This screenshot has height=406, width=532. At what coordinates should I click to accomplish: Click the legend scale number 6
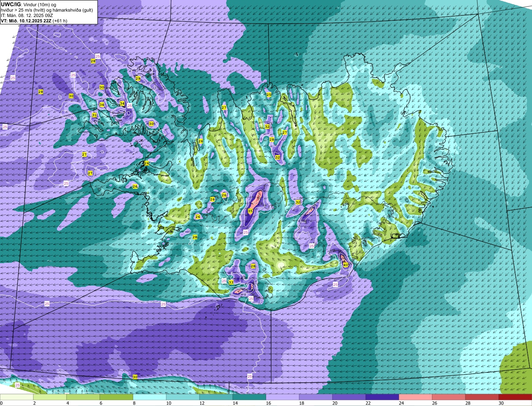[x=101, y=403]
